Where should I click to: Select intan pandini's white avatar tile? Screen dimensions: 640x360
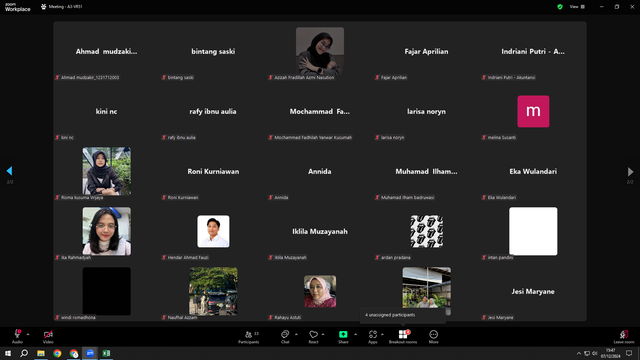(x=533, y=231)
